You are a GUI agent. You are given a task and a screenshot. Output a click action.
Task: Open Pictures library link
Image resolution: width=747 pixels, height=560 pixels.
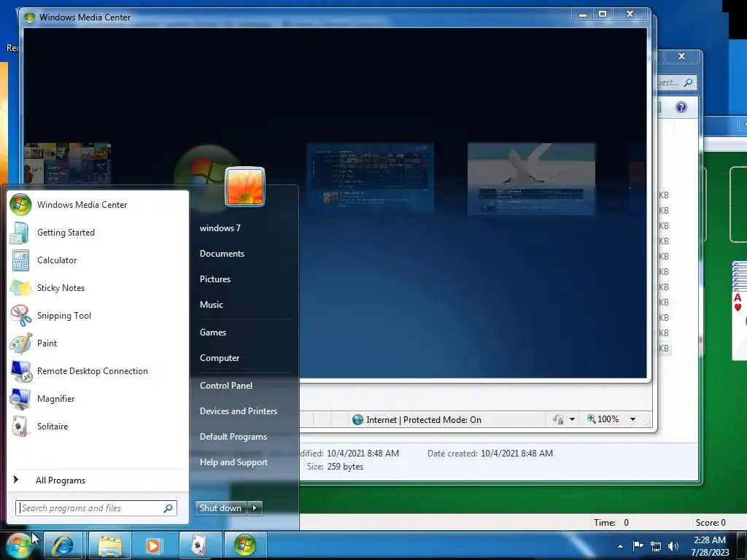click(x=215, y=279)
